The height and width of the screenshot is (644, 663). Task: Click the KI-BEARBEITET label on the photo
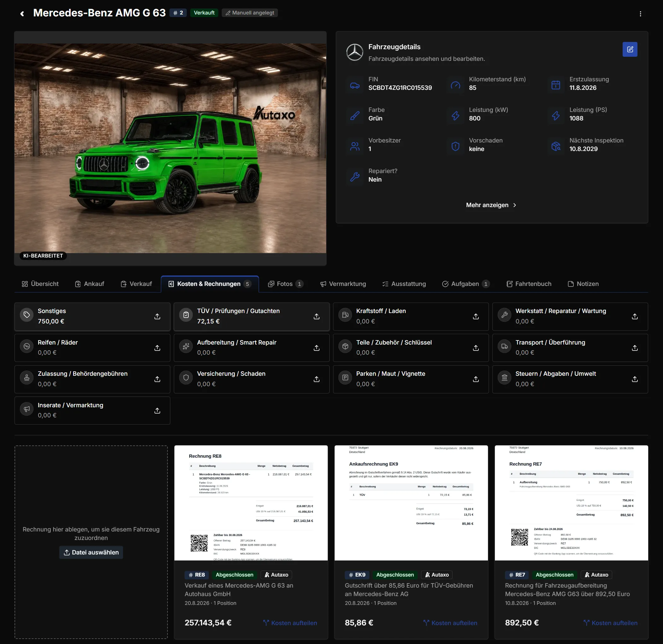click(x=43, y=256)
